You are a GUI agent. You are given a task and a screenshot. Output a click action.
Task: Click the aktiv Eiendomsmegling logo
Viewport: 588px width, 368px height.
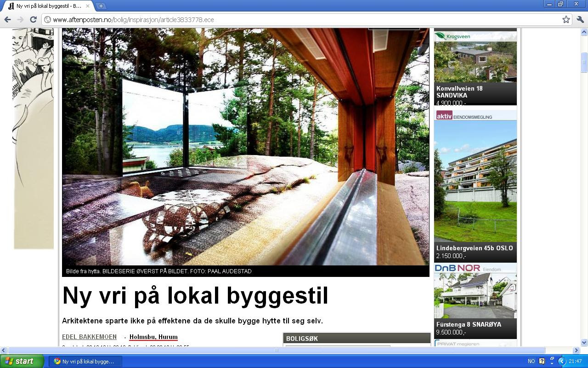click(464, 115)
